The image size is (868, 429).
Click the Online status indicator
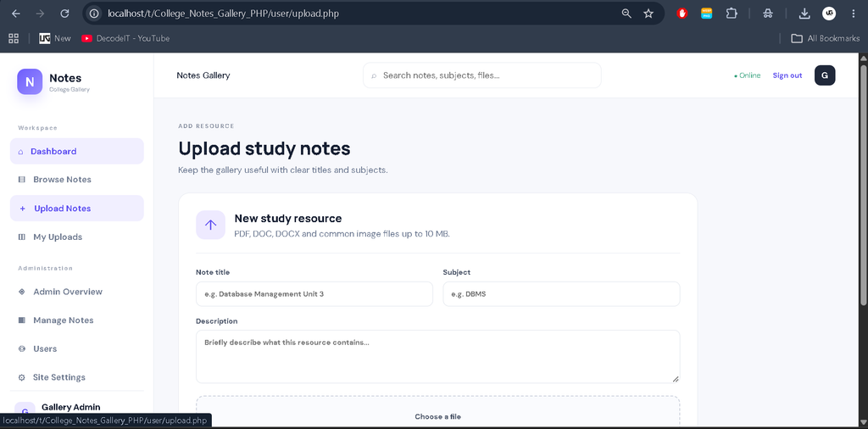(x=748, y=75)
